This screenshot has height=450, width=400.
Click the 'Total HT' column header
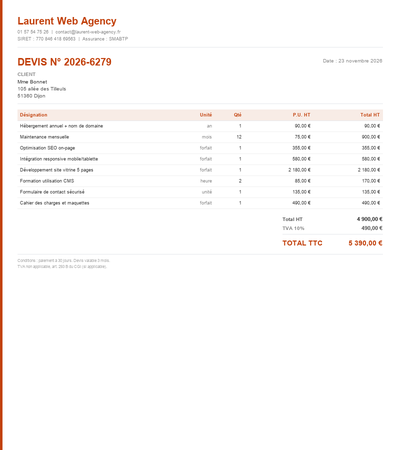point(370,115)
